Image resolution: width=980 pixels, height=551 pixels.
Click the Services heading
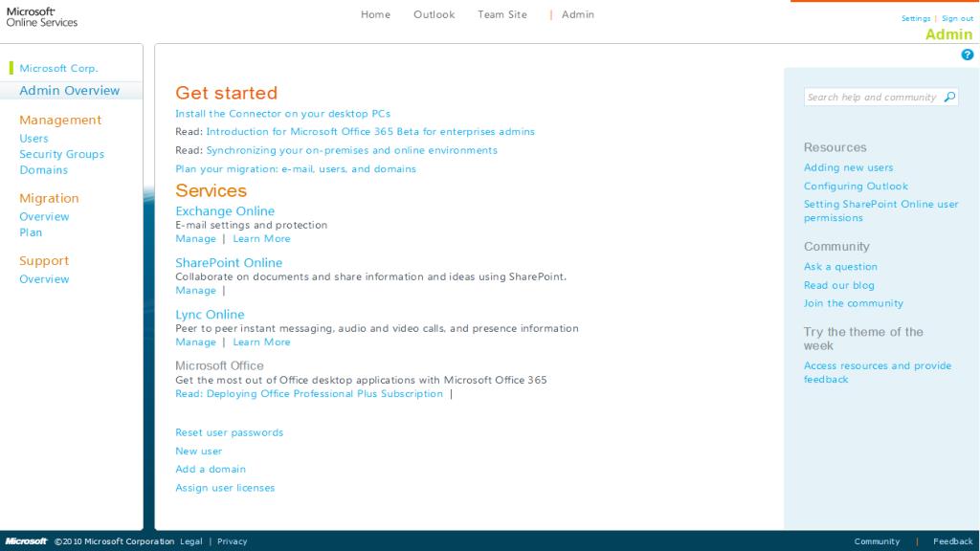pos(212,190)
